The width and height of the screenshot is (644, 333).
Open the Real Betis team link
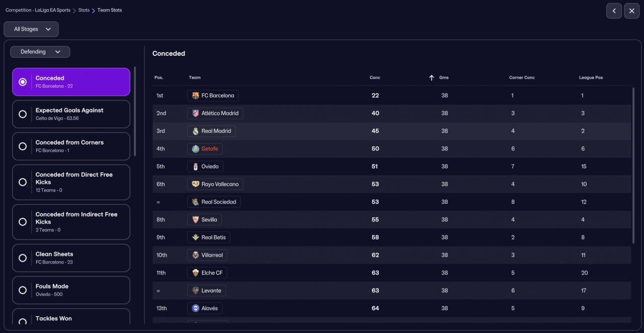click(213, 237)
